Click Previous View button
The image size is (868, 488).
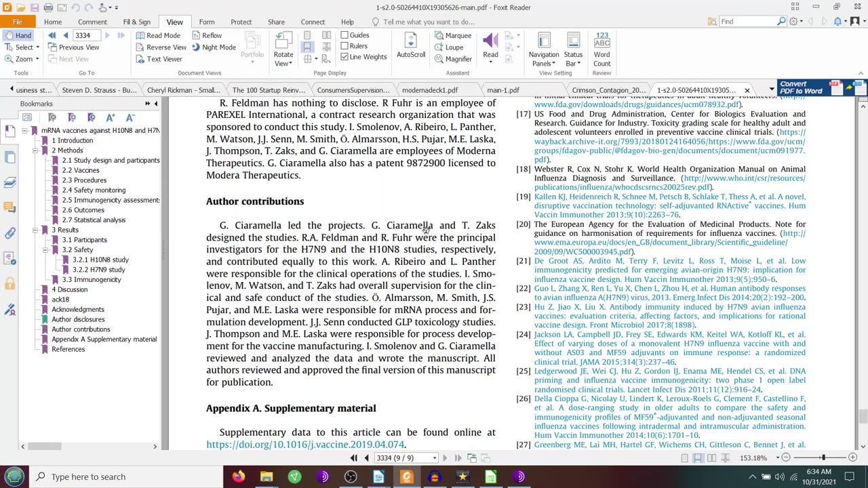73,47
